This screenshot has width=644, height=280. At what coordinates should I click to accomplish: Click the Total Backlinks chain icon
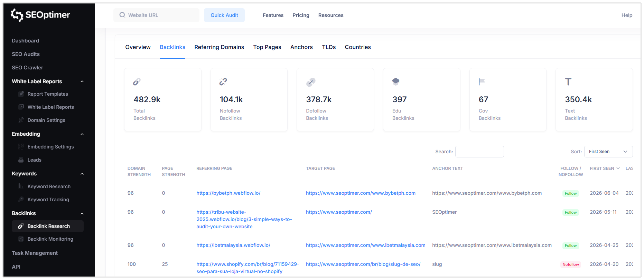pos(137,82)
